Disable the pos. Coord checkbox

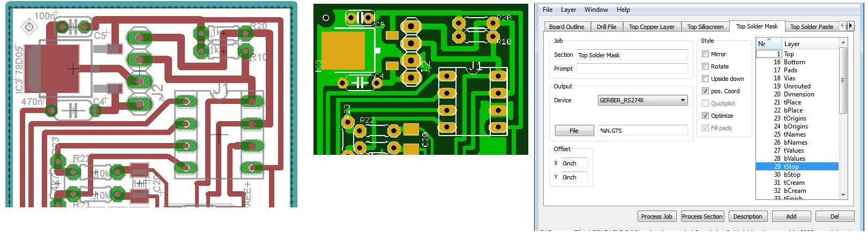[x=706, y=91]
